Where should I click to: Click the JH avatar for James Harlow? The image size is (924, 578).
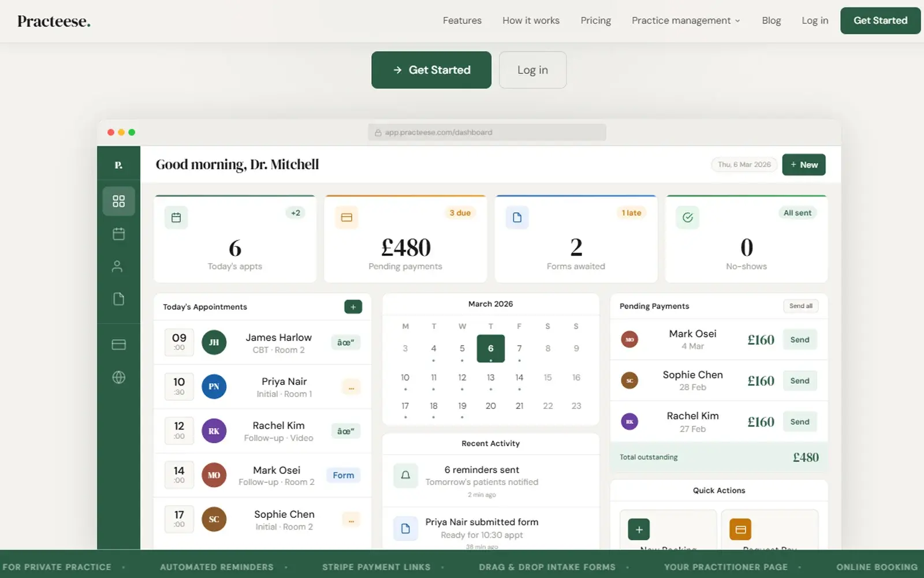[214, 342]
